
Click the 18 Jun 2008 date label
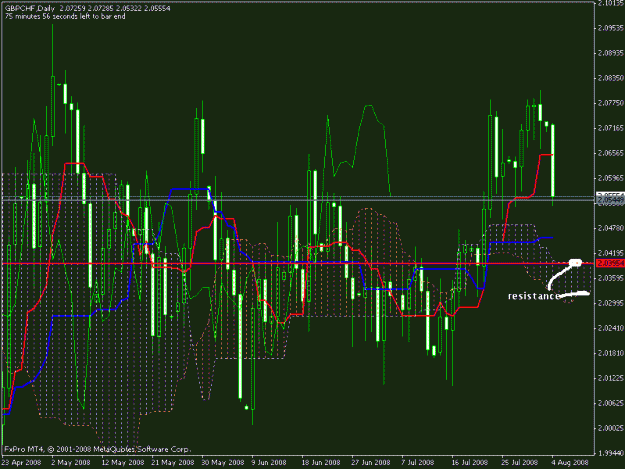321,462
